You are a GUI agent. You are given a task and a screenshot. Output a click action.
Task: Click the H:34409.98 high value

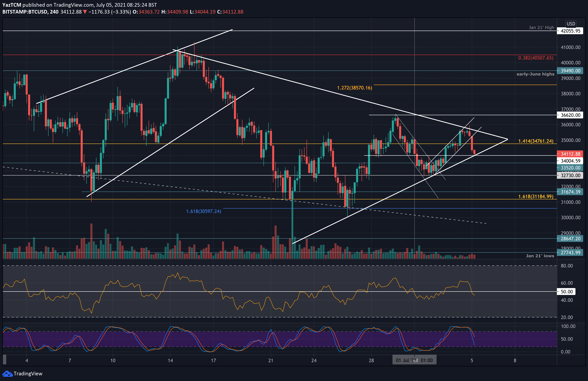[175, 12]
